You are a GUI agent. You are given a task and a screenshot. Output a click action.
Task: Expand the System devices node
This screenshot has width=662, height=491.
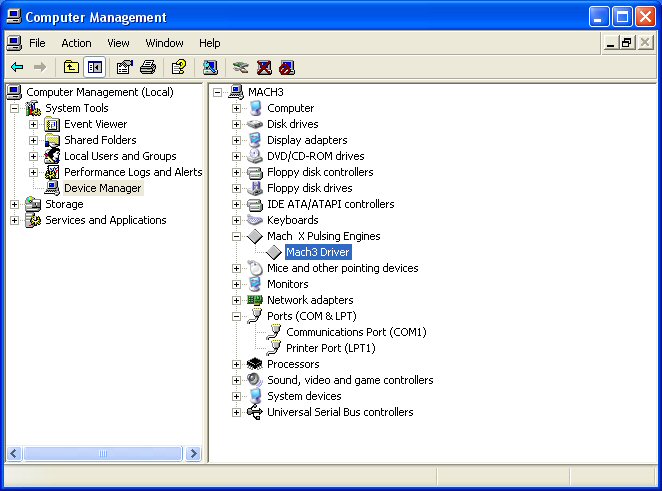tap(236, 396)
